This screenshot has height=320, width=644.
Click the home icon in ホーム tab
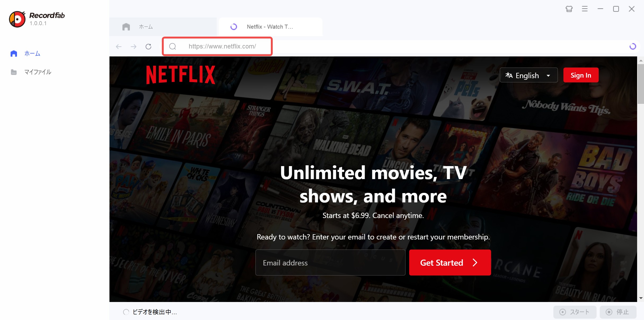pyautogui.click(x=126, y=27)
